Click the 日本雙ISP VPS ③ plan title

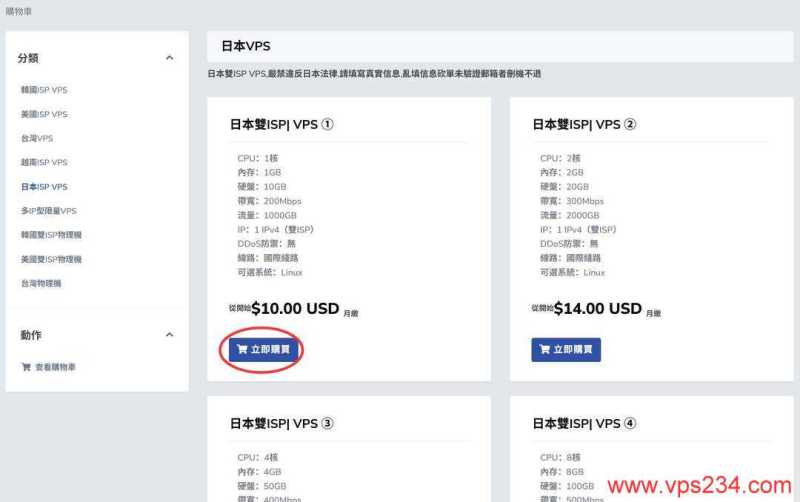(x=282, y=423)
